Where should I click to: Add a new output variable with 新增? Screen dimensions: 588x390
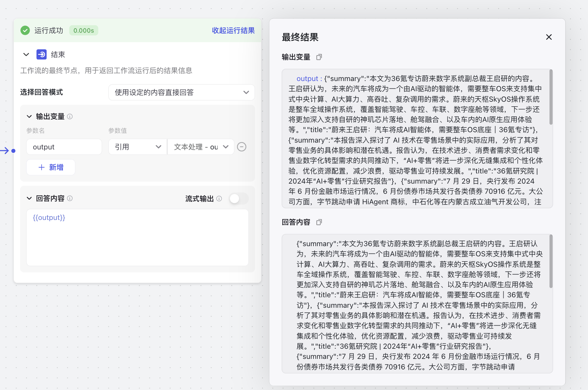tap(51, 167)
